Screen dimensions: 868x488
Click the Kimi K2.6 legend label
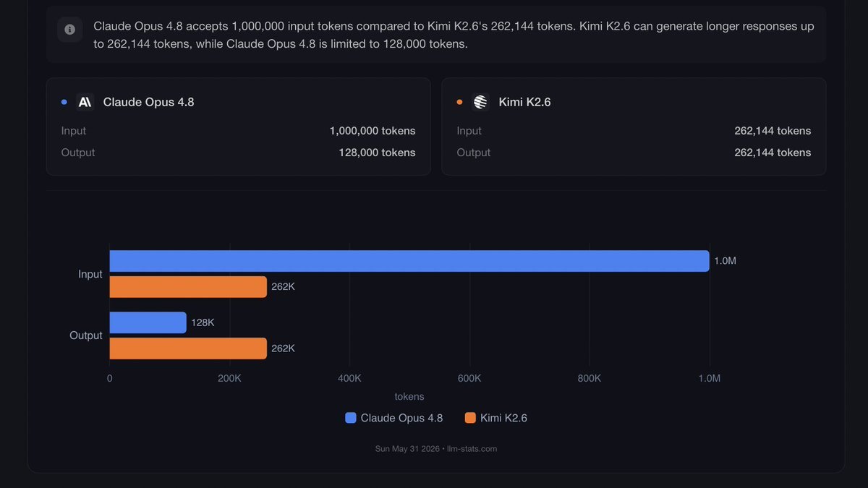[x=503, y=418]
